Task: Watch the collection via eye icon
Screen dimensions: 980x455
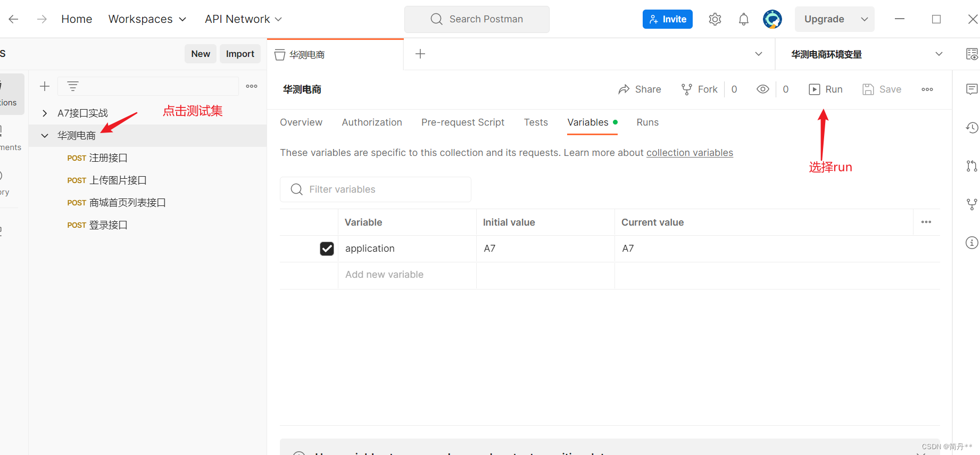Action: coord(763,89)
